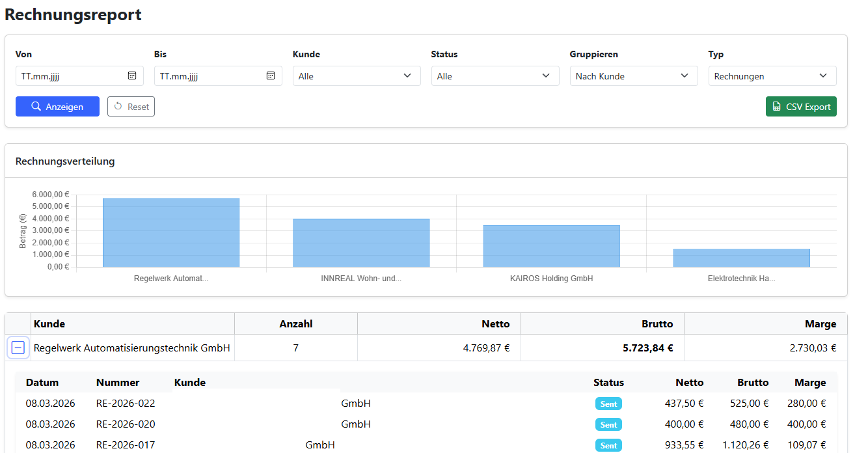This screenshot has height=453, width=868.
Task: Open the Status filter dropdown
Action: (x=495, y=76)
